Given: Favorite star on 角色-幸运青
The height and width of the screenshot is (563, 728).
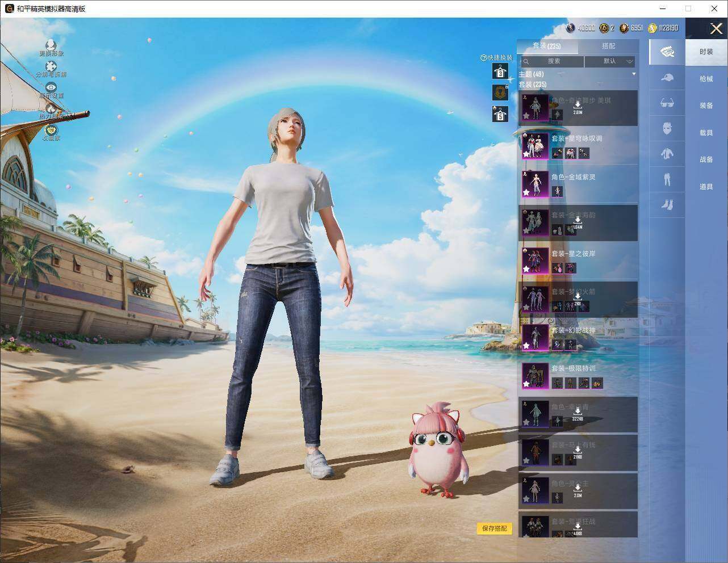Looking at the screenshot, I should point(526,422).
